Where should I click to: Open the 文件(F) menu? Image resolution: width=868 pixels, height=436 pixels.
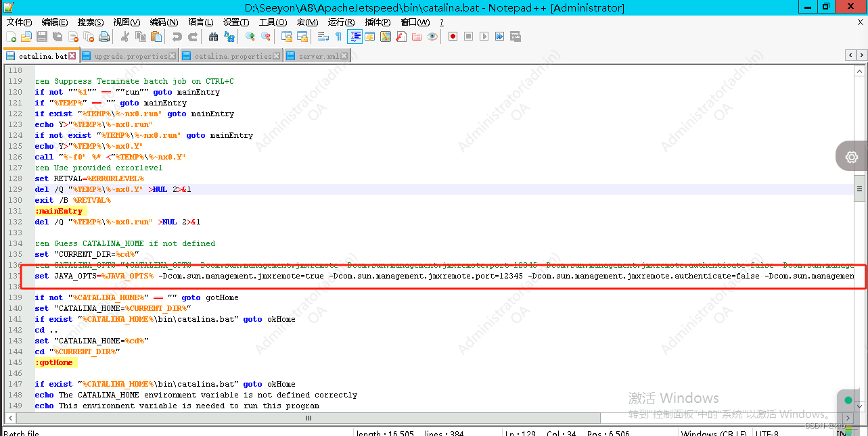19,22
